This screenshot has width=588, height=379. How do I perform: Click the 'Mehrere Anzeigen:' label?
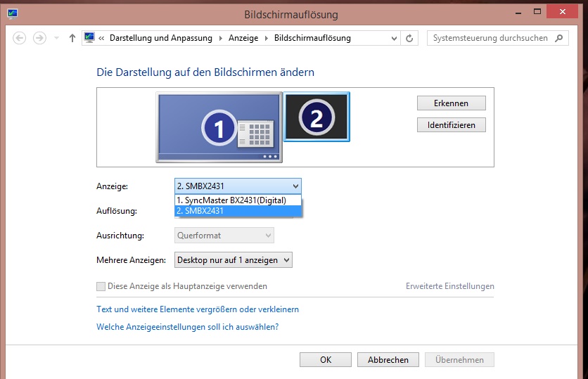pyautogui.click(x=131, y=260)
